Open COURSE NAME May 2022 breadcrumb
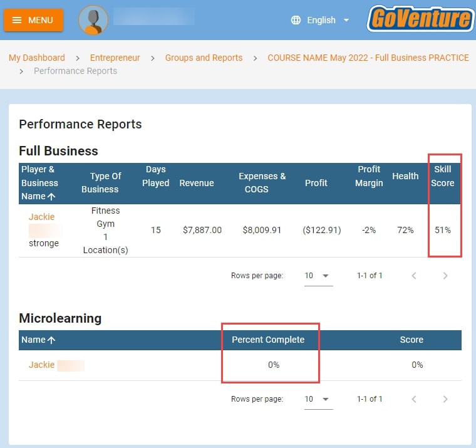 (368, 58)
